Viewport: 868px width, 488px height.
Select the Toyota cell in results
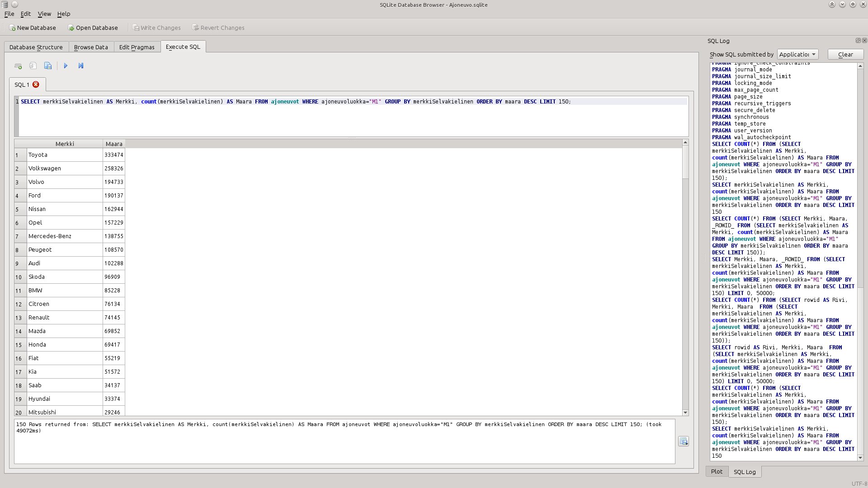tap(65, 155)
